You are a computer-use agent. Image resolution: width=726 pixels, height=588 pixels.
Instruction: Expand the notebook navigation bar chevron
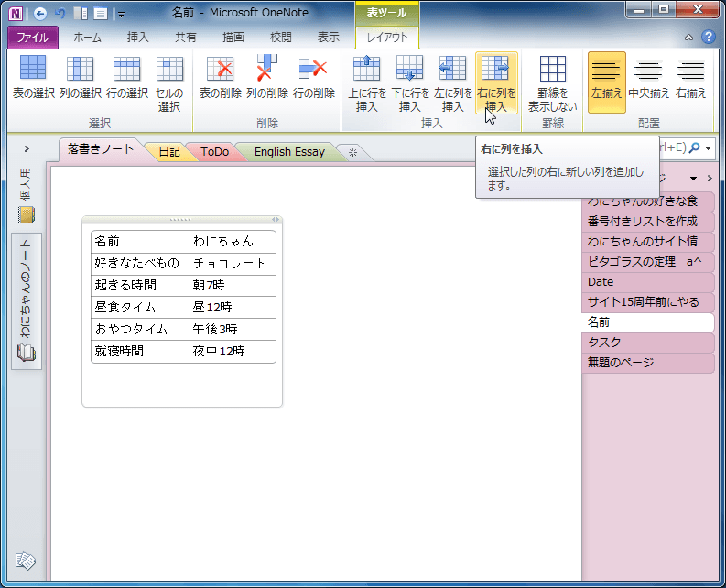tap(27, 148)
